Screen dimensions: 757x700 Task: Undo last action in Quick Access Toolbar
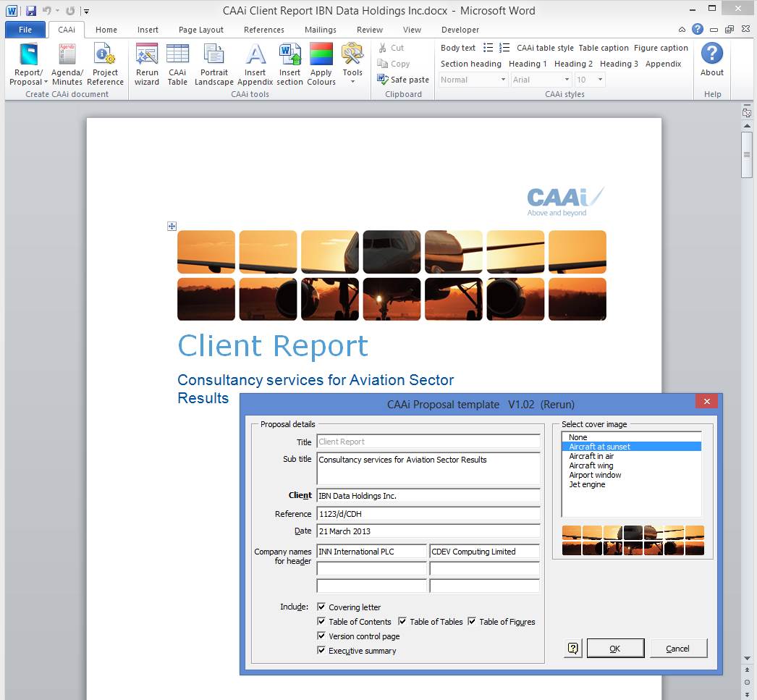(x=46, y=11)
